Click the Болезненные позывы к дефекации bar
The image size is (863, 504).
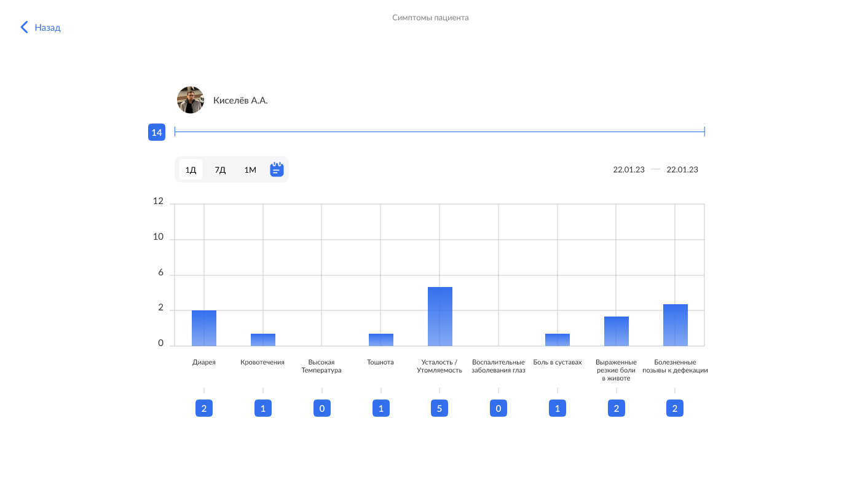tap(676, 325)
